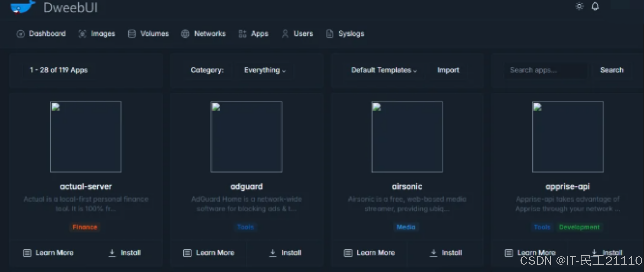Open the Default Templates dropdown
The height and width of the screenshot is (272, 644).
(x=384, y=70)
